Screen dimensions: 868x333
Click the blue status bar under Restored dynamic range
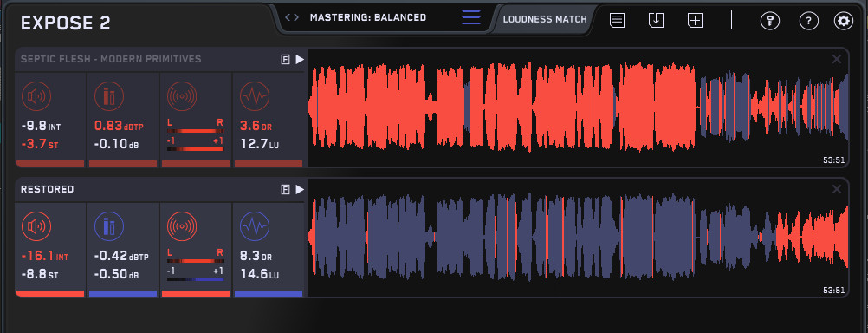pyautogui.click(x=269, y=294)
